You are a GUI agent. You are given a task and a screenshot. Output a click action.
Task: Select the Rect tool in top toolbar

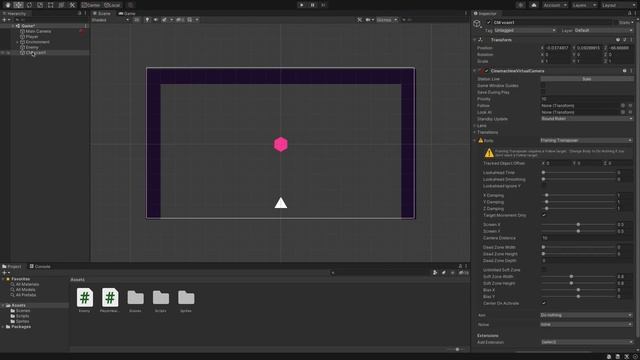tap(51, 5)
